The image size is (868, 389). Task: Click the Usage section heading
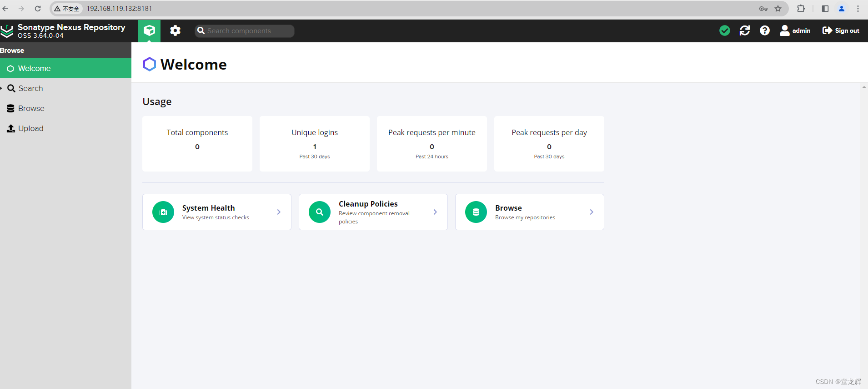click(x=157, y=101)
